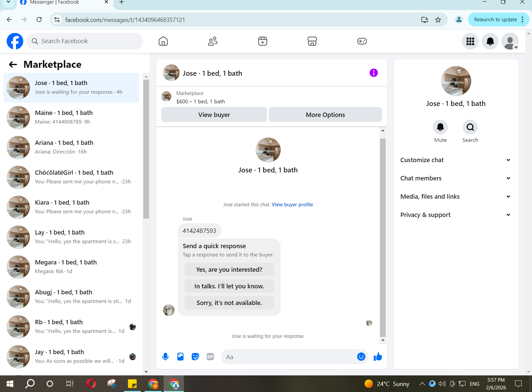532x392 pixels.
Task: Open the Video (Watch) icon
Action: click(263, 41)
